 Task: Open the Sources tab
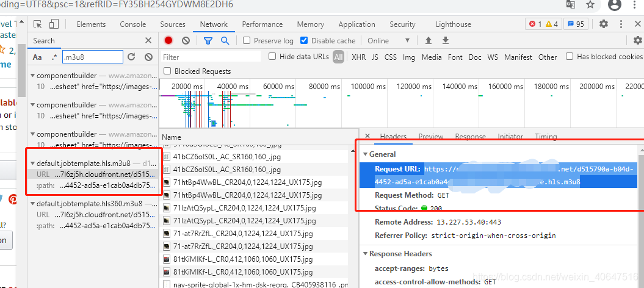point(173,24)
